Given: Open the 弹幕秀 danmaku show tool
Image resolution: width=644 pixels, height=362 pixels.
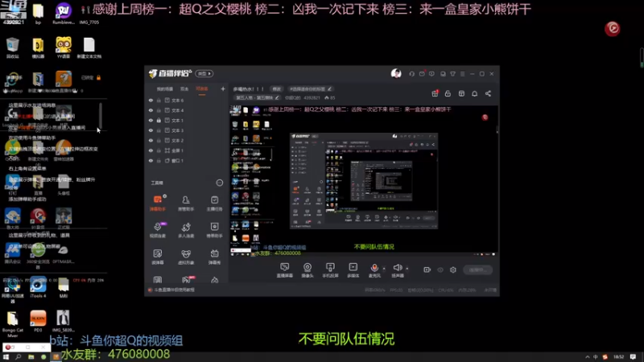Looking at the screenshot, I should [x=214, y=257].
